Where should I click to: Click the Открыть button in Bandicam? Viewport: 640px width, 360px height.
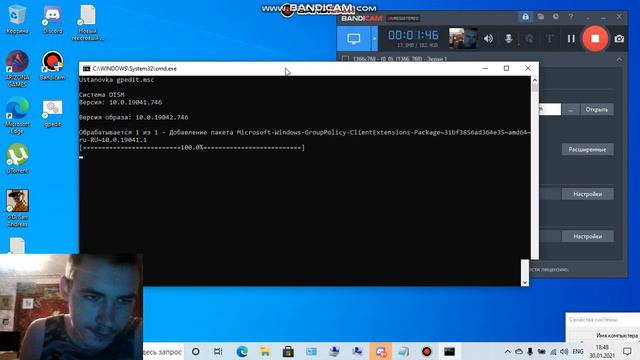click(x=596, y=109)
